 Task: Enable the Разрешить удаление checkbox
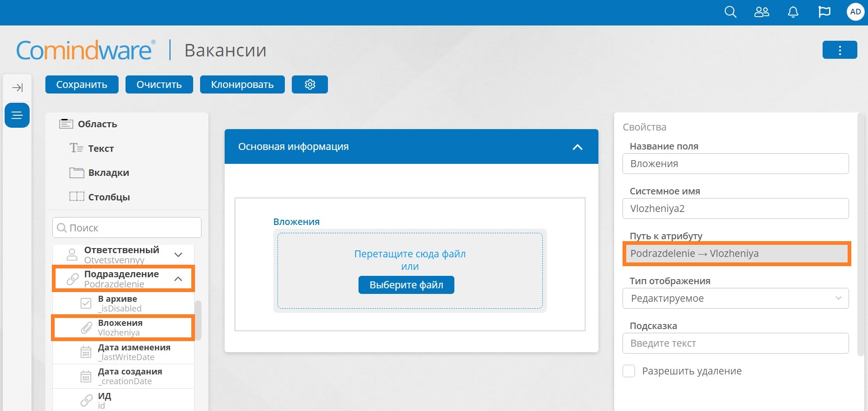click(629, 371)
